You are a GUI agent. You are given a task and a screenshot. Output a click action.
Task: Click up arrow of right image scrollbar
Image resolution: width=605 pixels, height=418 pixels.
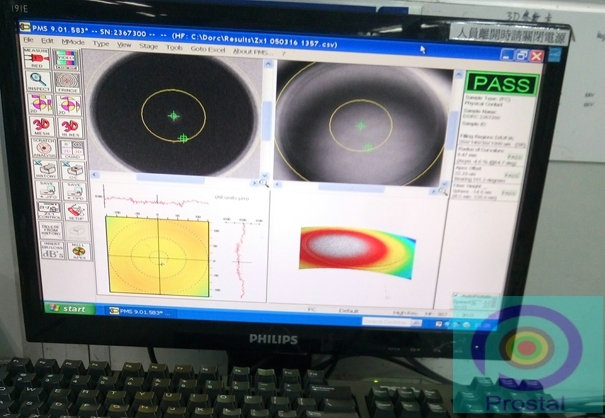[459, 74]
